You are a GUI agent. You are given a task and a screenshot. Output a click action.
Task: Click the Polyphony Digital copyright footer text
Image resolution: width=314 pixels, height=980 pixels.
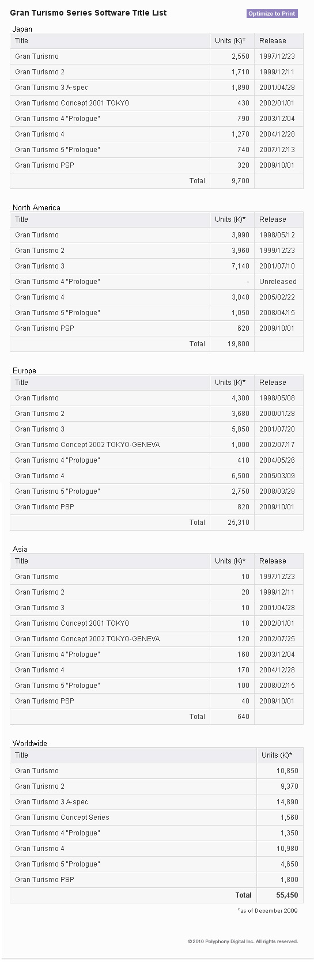(x=243, y=941)
